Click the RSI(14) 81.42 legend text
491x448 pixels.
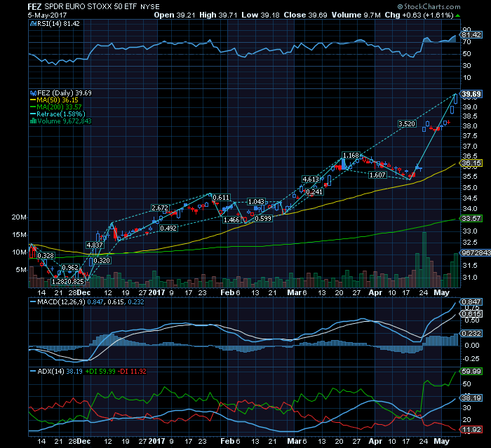point(58,23)
